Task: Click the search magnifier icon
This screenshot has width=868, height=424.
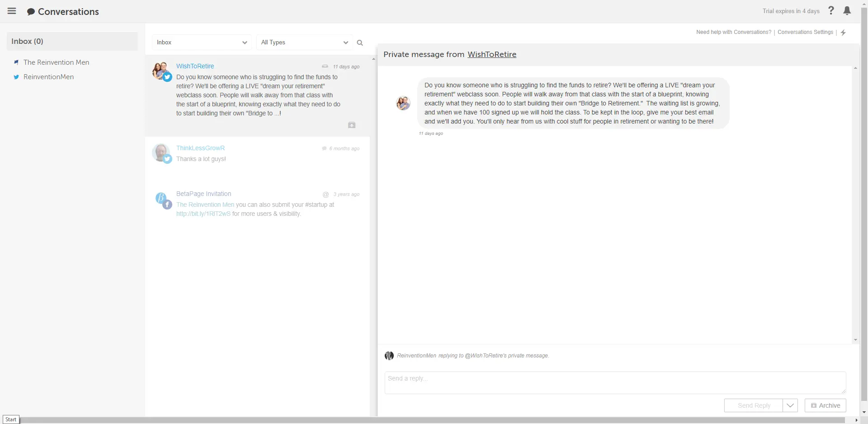Action: click(360, 43)
